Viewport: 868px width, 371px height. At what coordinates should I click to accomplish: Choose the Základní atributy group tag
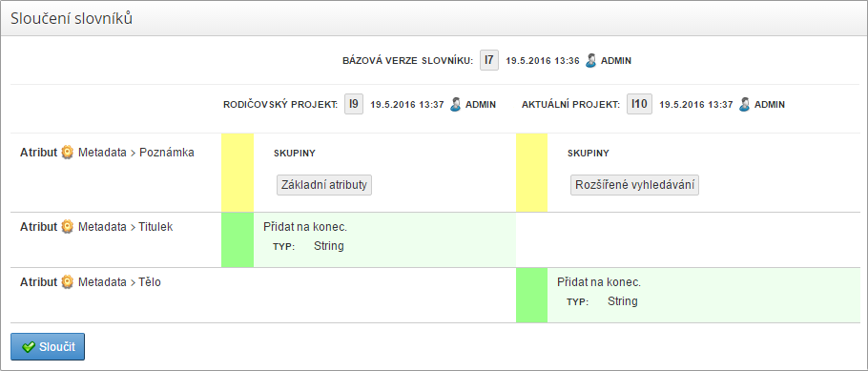324,185
